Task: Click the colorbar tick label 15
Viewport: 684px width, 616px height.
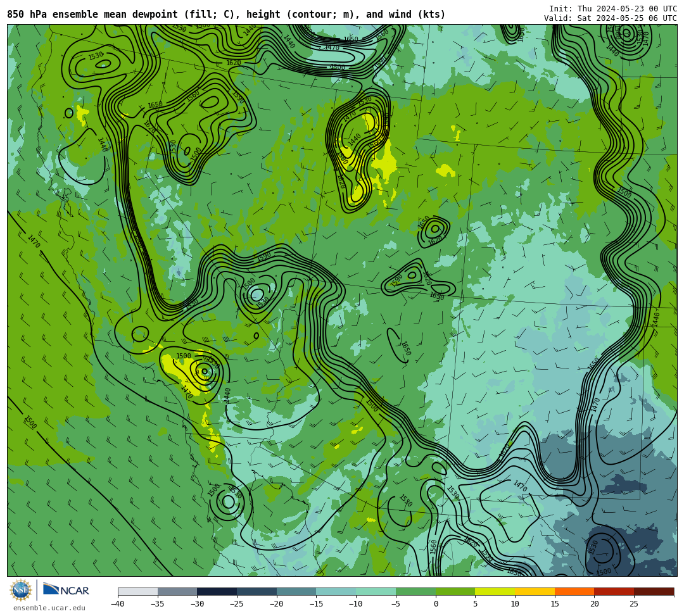Action: tap(555, 604)
